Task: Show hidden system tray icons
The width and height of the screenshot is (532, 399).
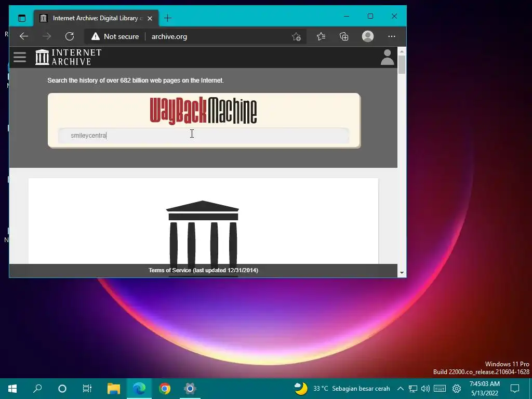Action: click(401, 389)
